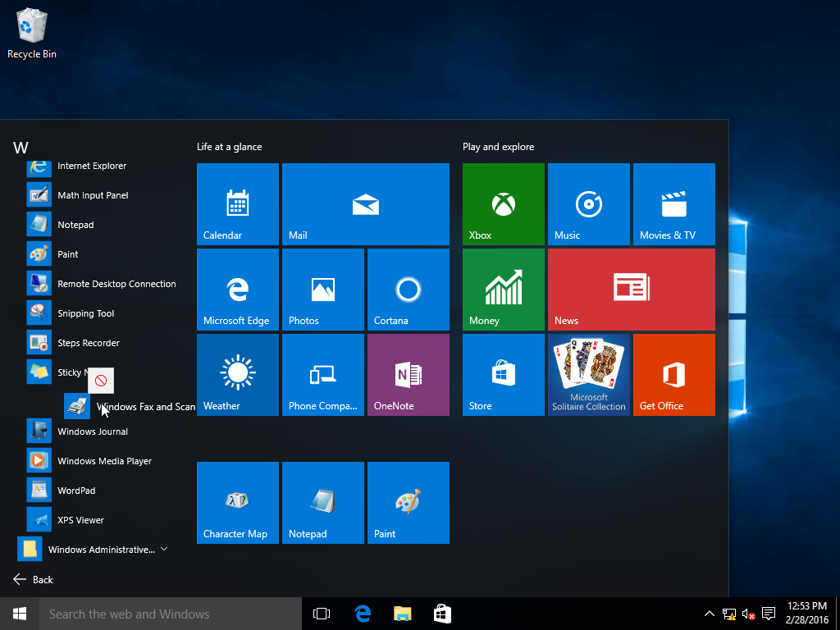Open the Xbox tile
840x630 pixels.
[503, 204]
